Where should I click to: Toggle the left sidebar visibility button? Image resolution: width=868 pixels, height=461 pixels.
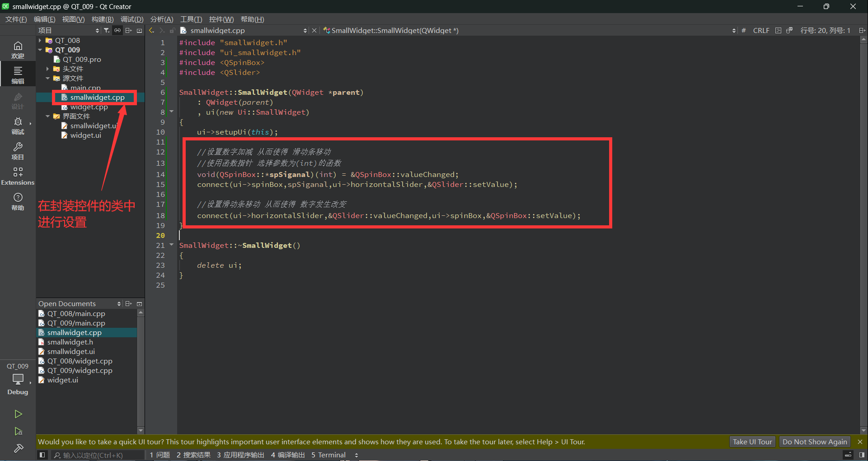42,455
